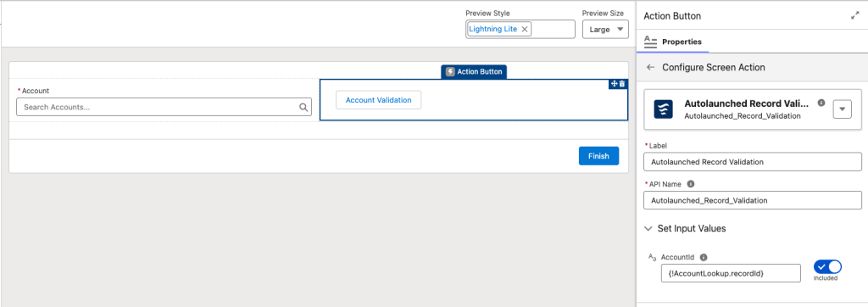
Task: Go back from Configure Screen Action
Action: 650,68
